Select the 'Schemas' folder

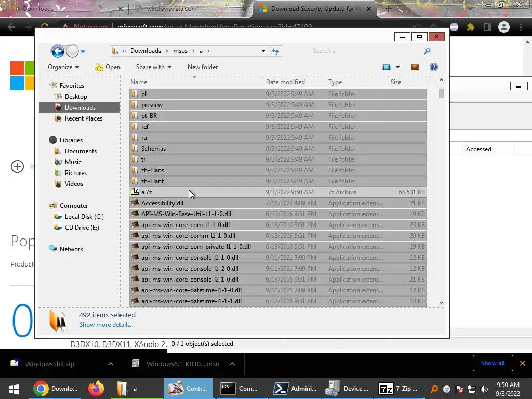pos(278,148)
